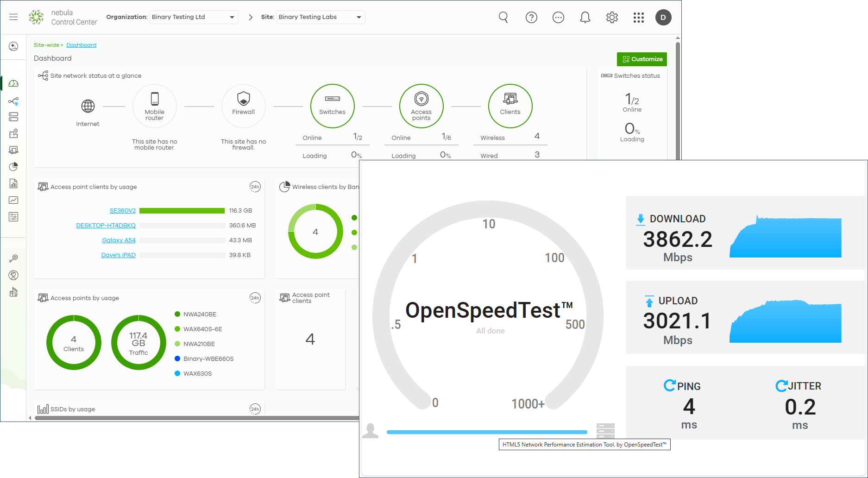Open the Site dropdown Binary Testing Labs
Screen dimensions: 868x478
[x=321, y=17]
